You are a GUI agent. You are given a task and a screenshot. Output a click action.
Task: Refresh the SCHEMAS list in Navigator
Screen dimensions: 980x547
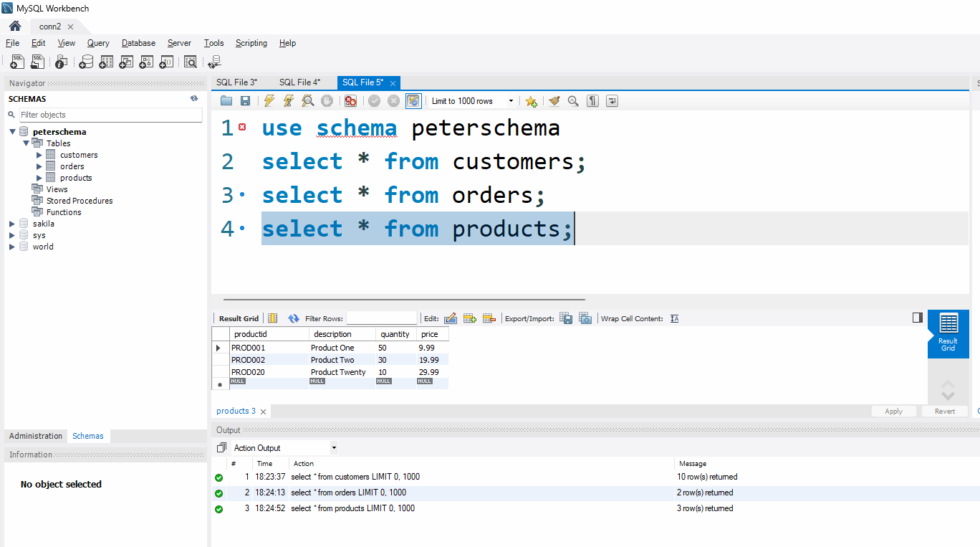pyautogui.click(x=193, y=99)
